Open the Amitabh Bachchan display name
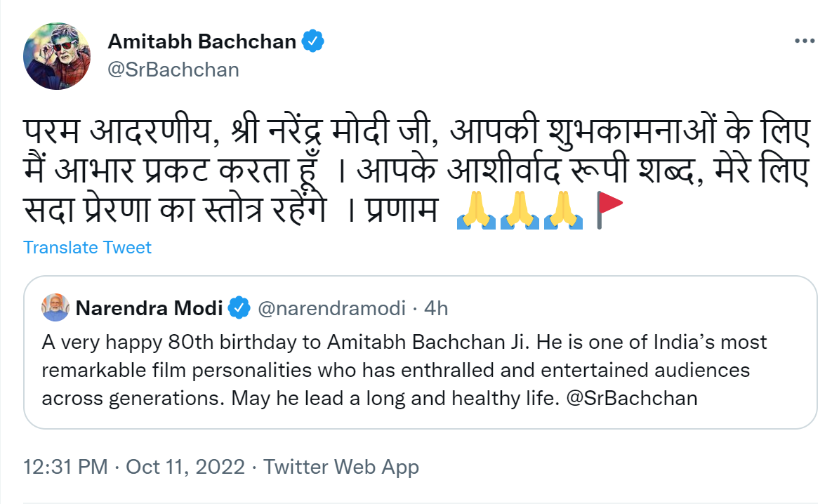Image resolution: width=839 pixels, height=504 pixels. pos(202,41)
